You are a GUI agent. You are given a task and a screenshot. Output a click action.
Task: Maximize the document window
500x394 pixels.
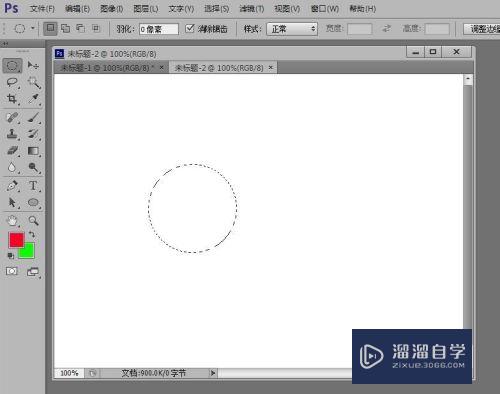tap(433, 52)
